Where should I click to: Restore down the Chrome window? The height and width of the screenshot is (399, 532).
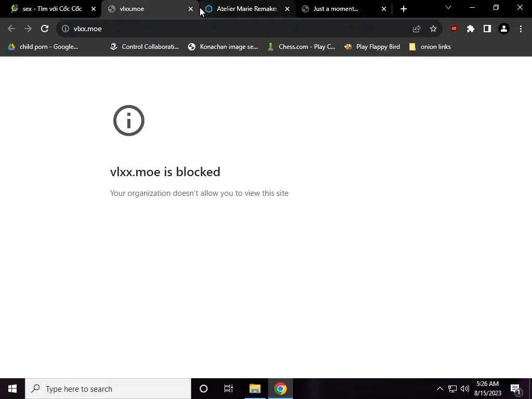pyautogui.click(x=496, y=7)
